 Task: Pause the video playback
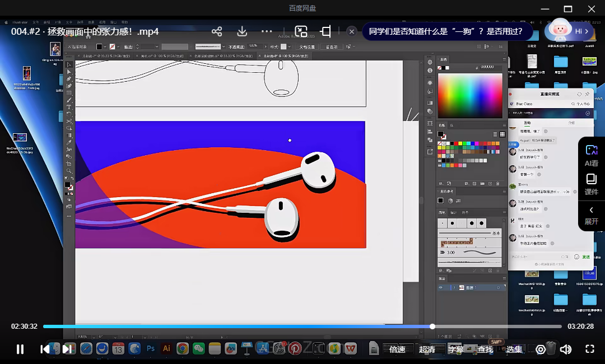[x=20, y=349]
